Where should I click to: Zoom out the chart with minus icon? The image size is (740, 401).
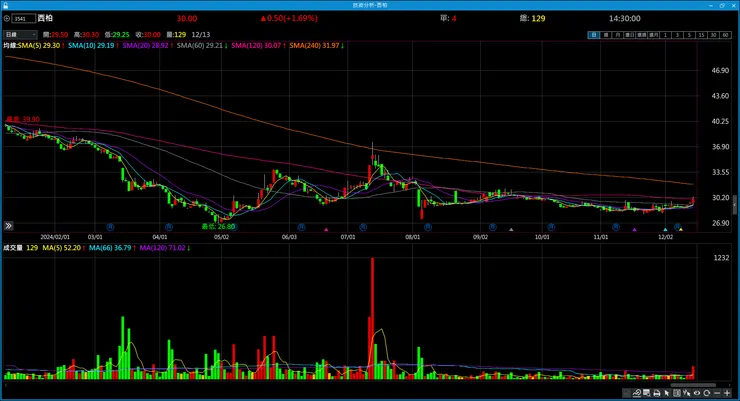click(717, 393)
